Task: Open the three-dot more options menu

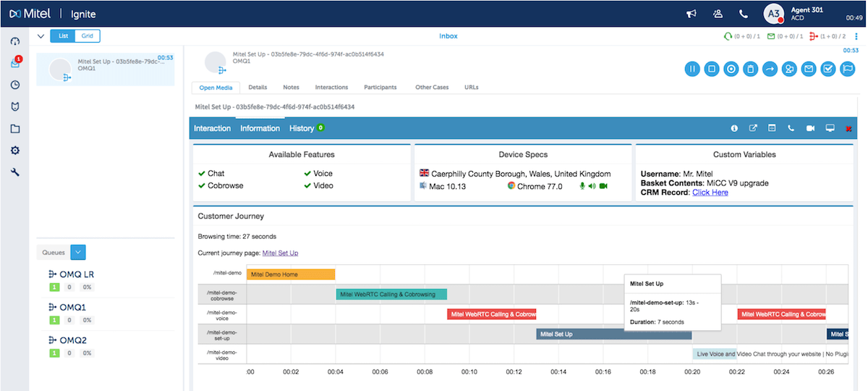Action: (x=856, y=36)
